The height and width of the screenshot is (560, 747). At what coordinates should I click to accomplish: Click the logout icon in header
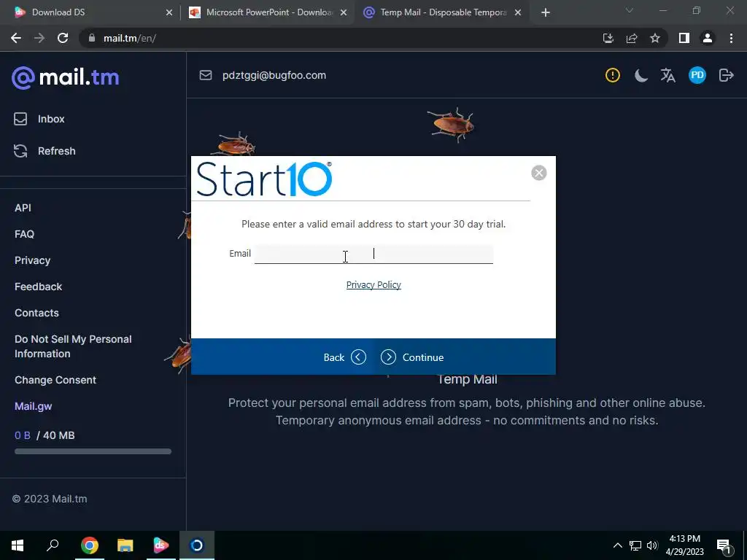726,75
